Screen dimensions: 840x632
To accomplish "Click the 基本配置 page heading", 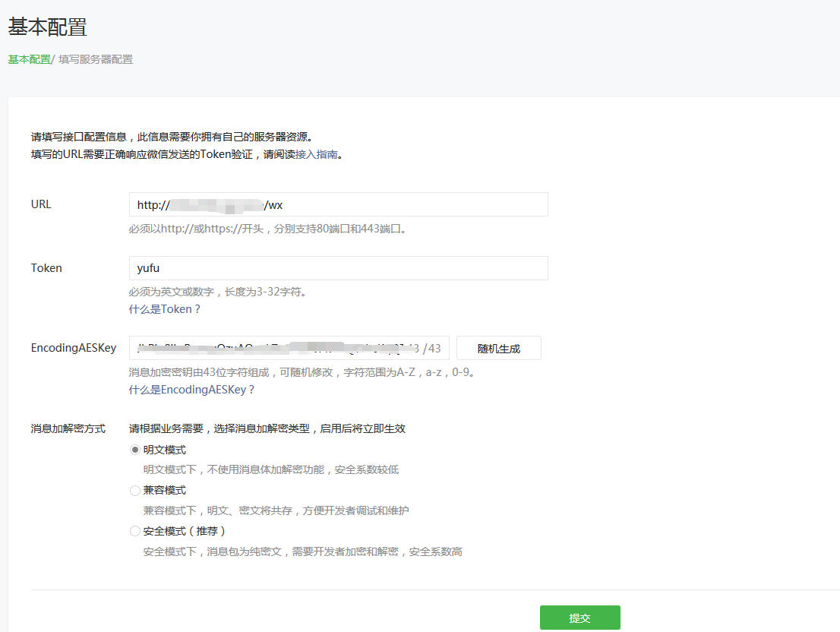I will pyautogui.click(x=47, y=27).
